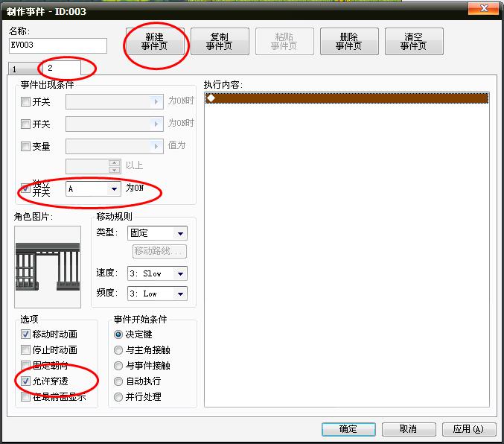
Task: Toggle the 独立开关 checkbox
Action: pos(25,188)
